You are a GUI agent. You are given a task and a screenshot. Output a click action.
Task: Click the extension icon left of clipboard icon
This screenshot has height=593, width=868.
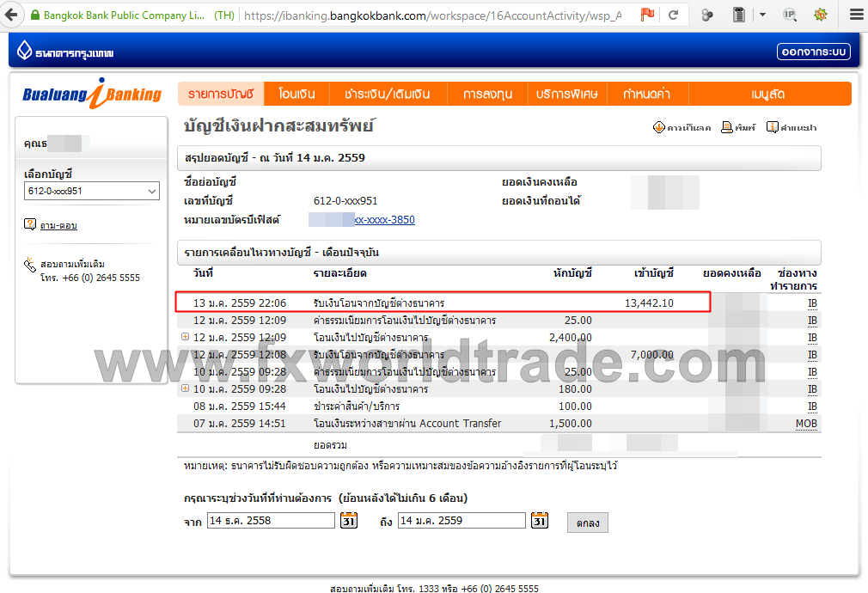coord(707,15)
